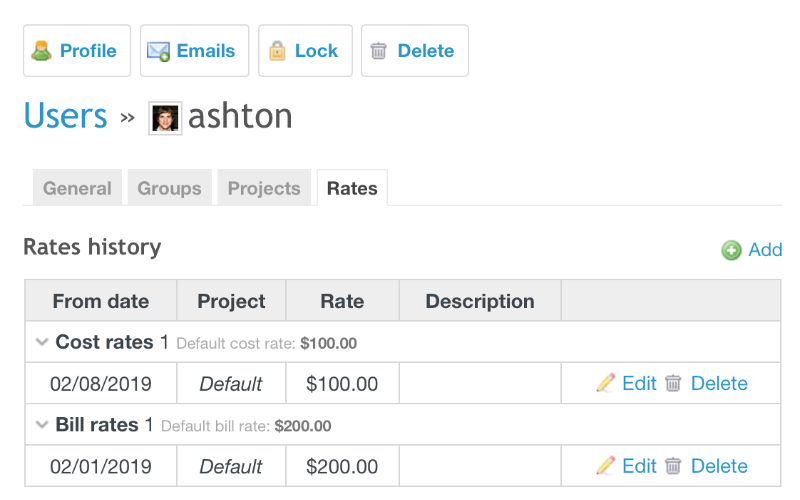The image size is (800, 500).
Task: Click the trash icon in Delete button
Action: 379,51
